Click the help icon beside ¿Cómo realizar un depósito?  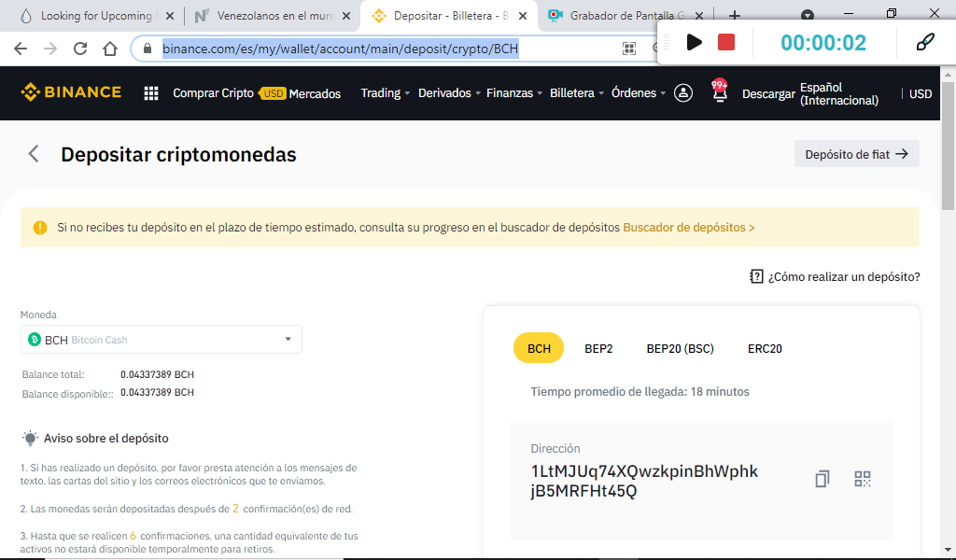coord(756,276)
